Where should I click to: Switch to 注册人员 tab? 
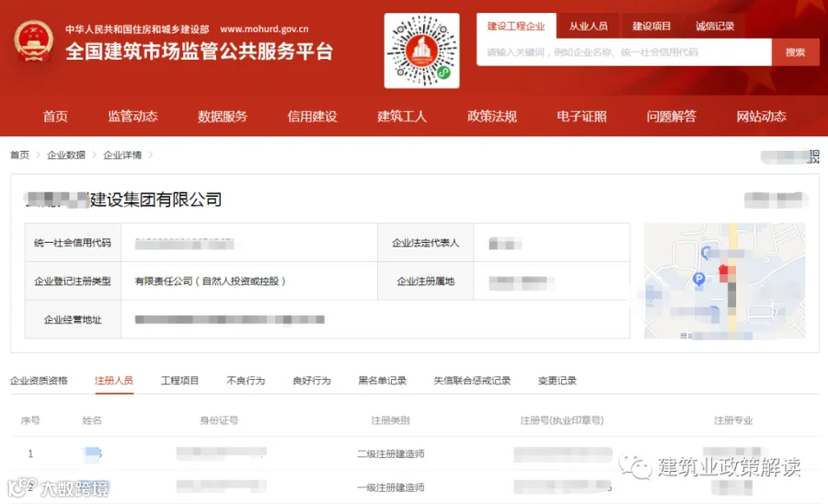pyautogui.click(x=113, y=381)
